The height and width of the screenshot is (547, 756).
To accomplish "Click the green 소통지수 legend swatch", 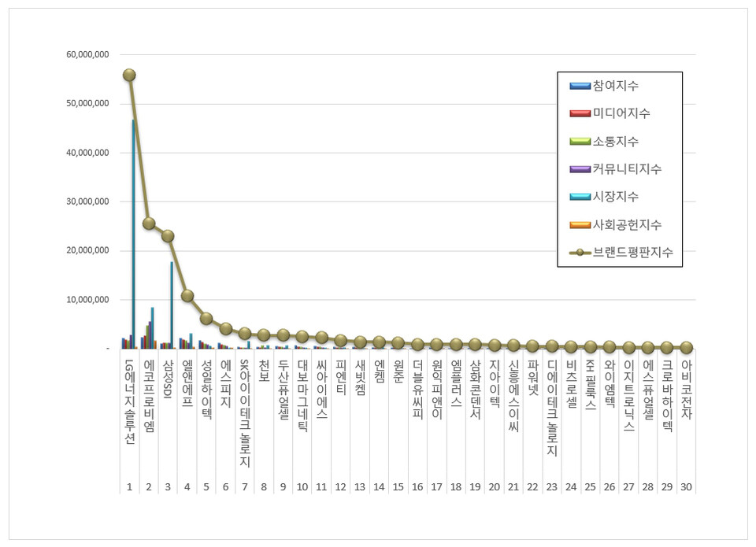I will 579,142.
